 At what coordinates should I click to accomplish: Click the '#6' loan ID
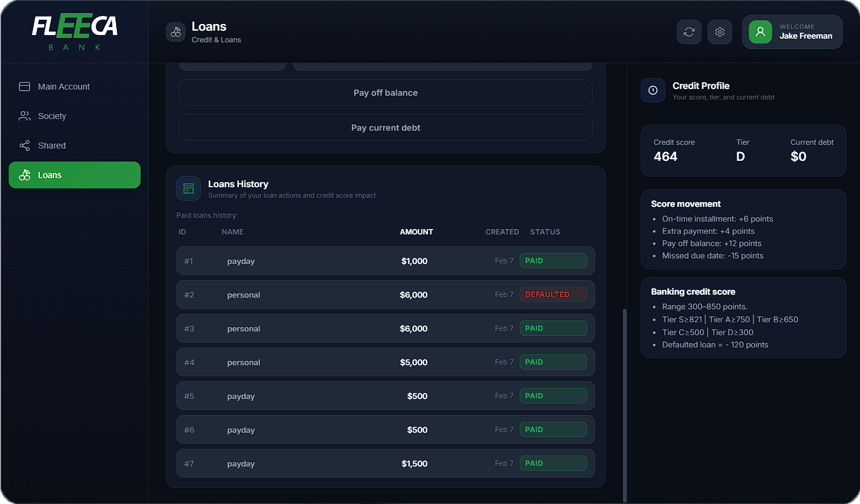189,430
